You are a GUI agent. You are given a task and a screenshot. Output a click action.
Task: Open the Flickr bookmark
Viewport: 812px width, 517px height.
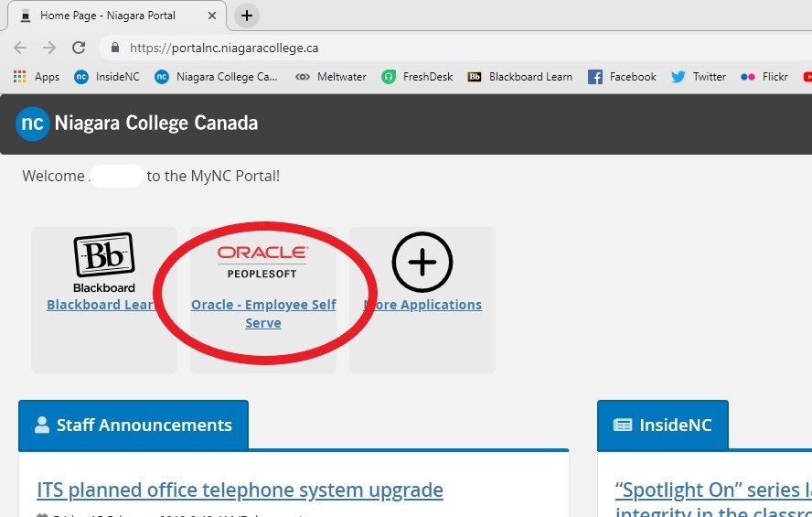click(x=764, y=77)
